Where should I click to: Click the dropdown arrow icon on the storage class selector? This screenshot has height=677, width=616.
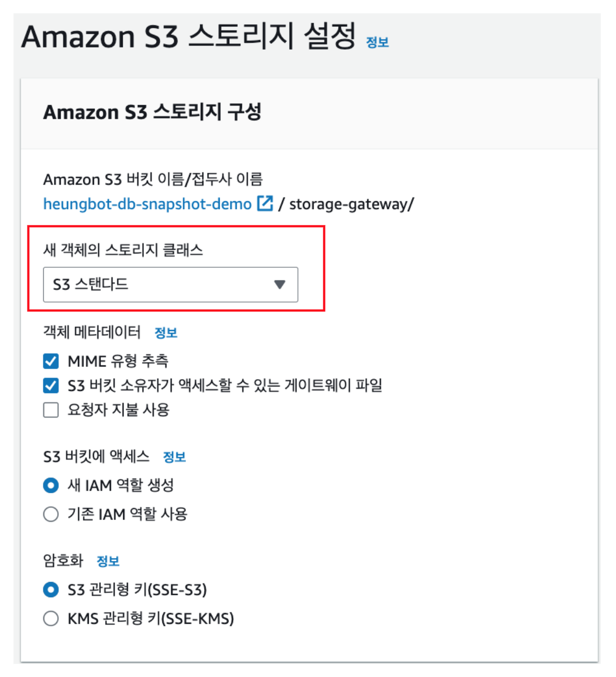click(x=279, y=285)
